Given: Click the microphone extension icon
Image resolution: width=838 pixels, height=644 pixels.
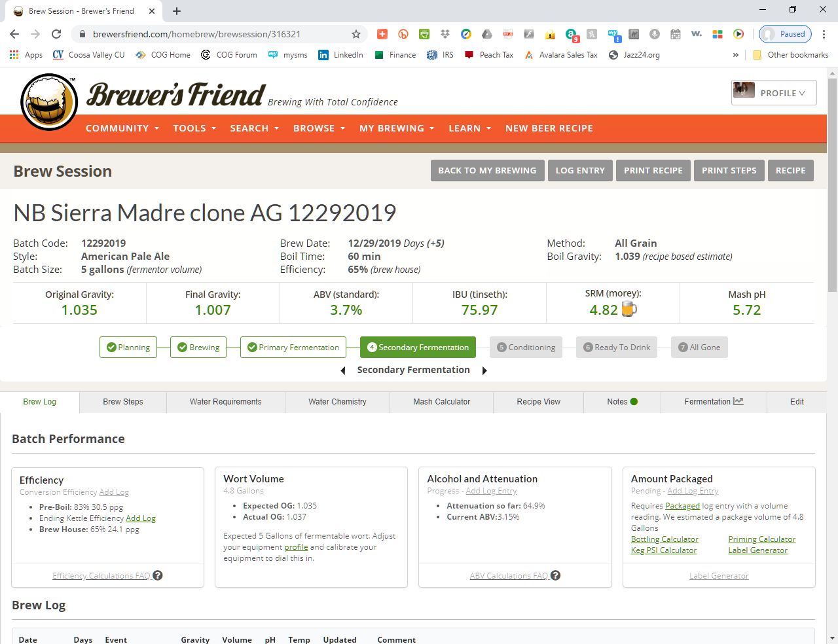Looking at the screenshot, I should (655, 34).
